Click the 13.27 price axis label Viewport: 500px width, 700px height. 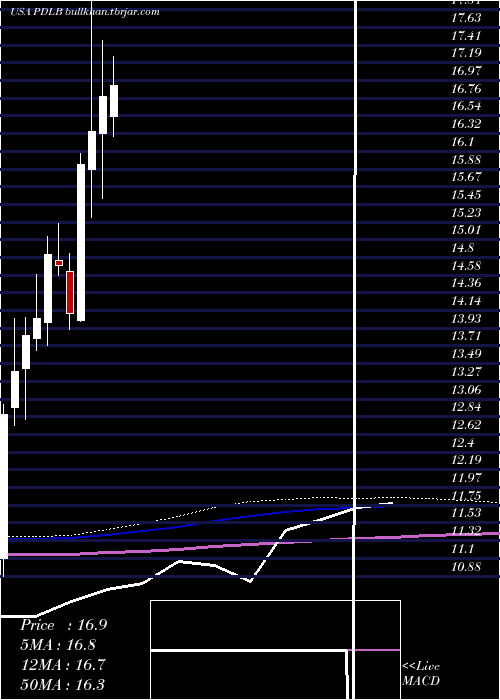tap(466, 372)
